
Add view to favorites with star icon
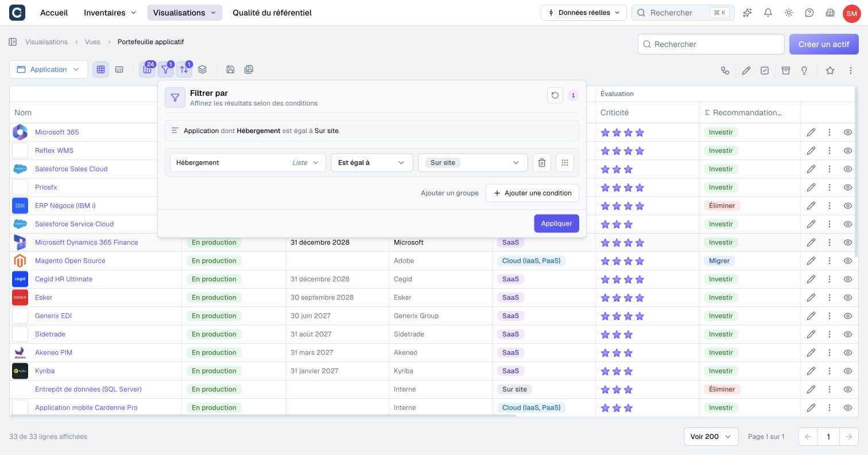tap(830, 70)
